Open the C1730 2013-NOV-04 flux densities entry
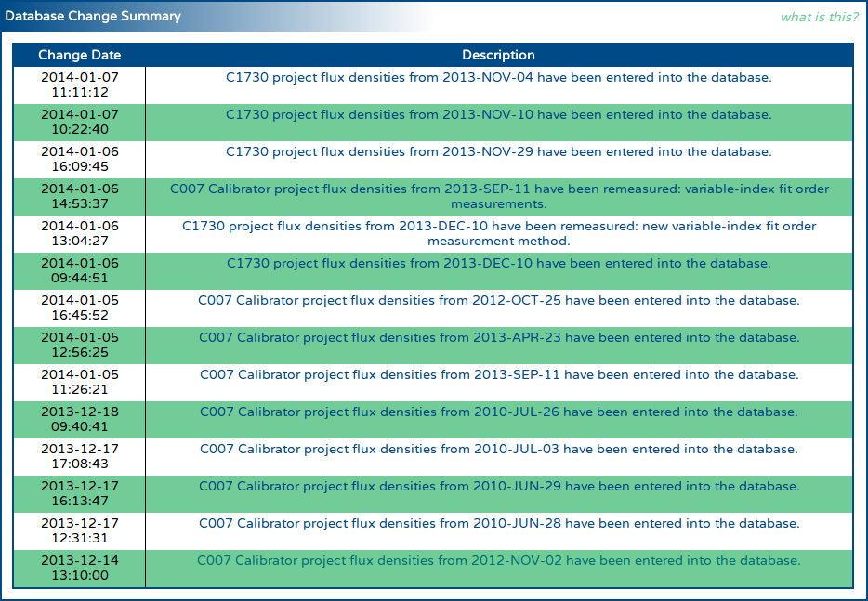The width and height of the screenshot is (868, 601). click(498, 78)
